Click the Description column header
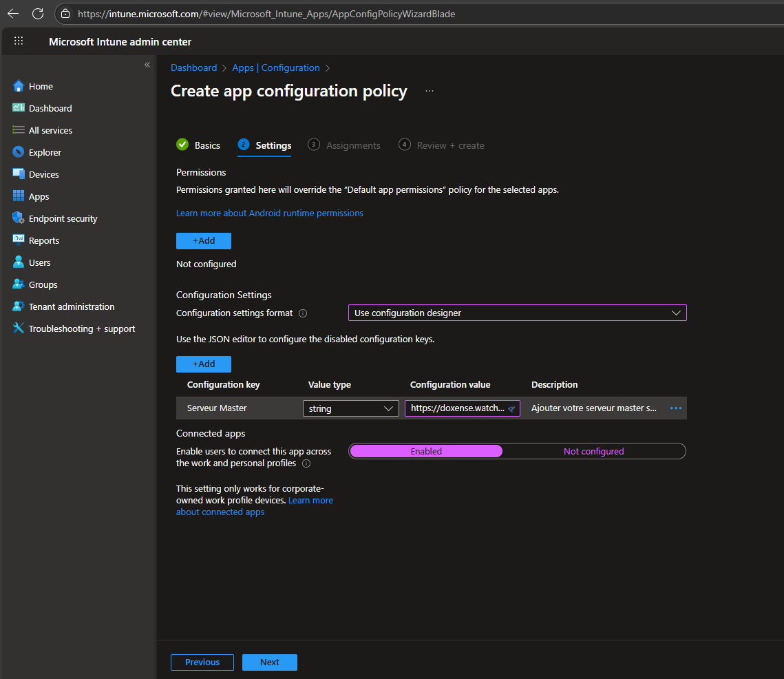Image resolution: width=784 pixels, height=679 pixels. click(555, 384)
